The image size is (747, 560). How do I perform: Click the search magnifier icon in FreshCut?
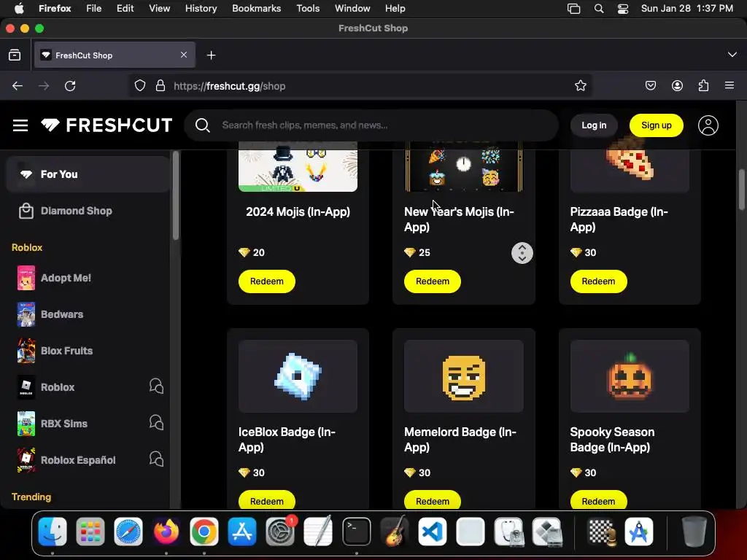coord(203,125)
